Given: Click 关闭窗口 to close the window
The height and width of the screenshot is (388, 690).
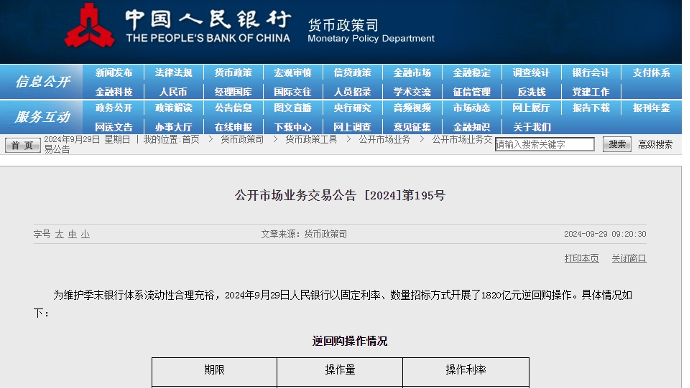Looking at the screenshot, I should pos(629,258).
